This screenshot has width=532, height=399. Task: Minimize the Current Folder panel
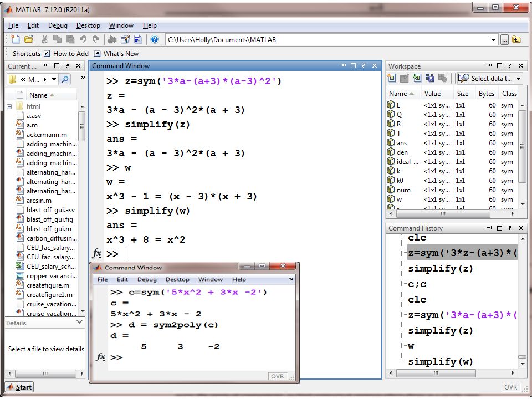pyautogui.click(x=46, y=65)
